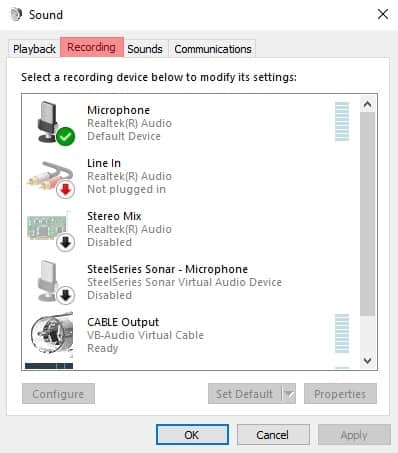
Task: Select the CABLE Output device icon
Action: [x=52, y=333]
